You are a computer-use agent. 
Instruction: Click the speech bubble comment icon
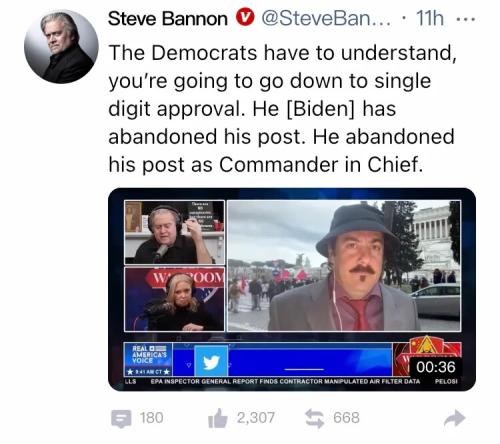point(121,418)
